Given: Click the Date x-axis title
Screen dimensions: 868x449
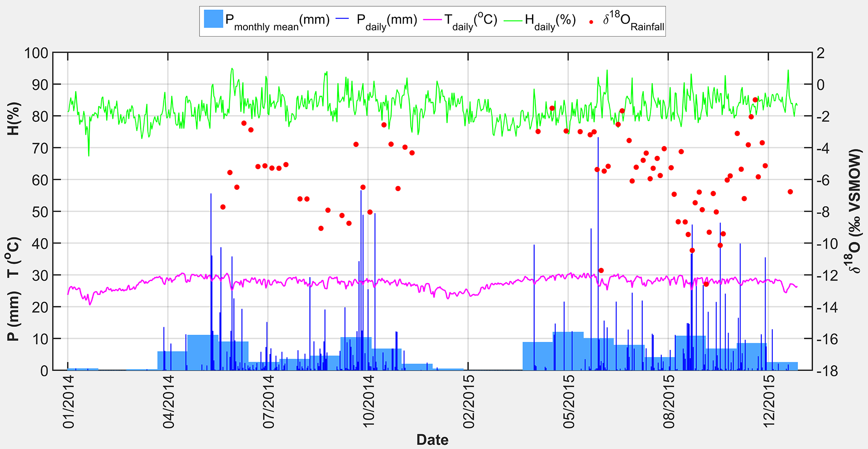Looking at the screenshot, I should pos(432,440).
